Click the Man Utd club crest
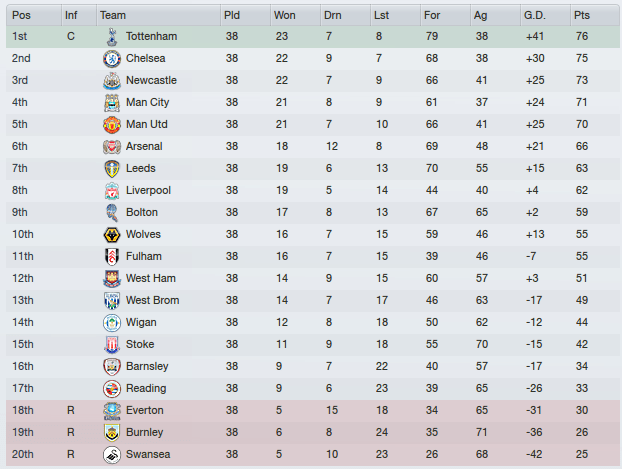622x469 pixels. (x=111, y=124)
